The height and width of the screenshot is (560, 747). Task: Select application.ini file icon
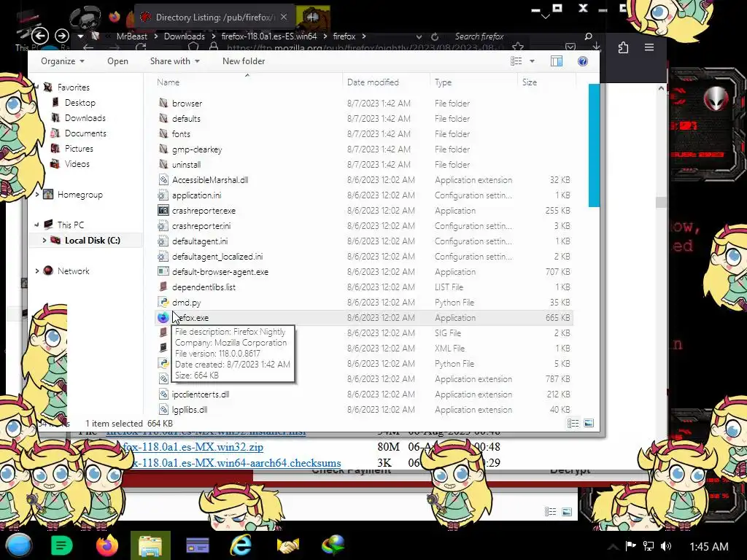(x=163, y=195)
